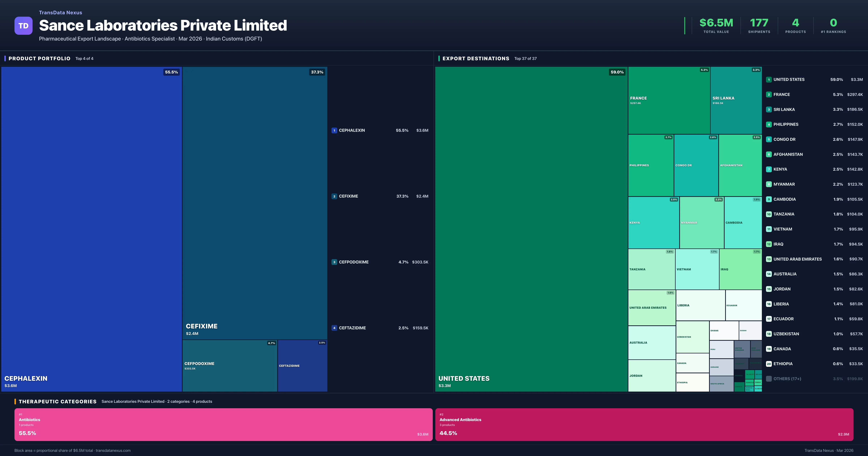Viewport: 868px width, 456px height.
Task: Click rank 13 badge for United Arab Emirates
Action: point(769,259)
